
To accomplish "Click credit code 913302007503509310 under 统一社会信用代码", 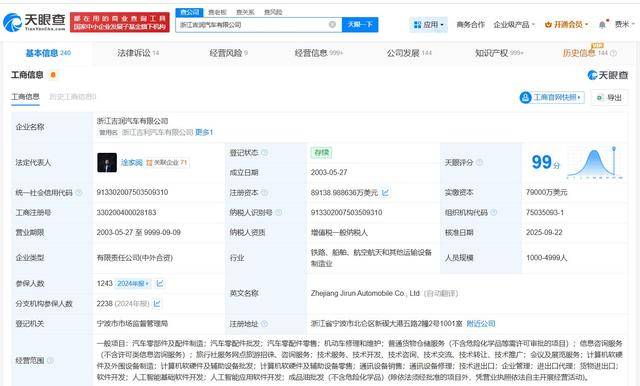I will 132,192.
